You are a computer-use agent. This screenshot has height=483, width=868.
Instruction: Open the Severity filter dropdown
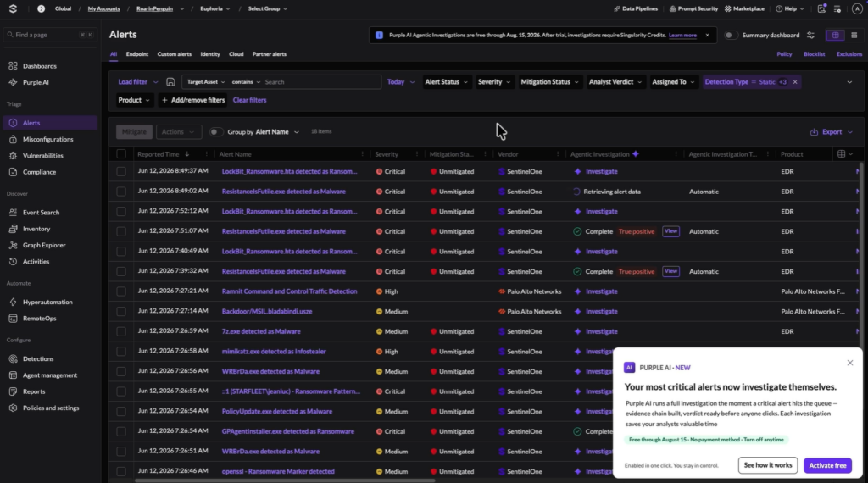point(494,82)
